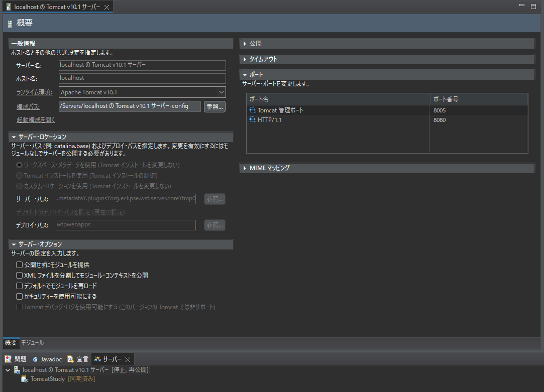This screenshot has height=392, width=544.
Task: Check デフォルトでモジュールを再ロード option
Action: (x=19, y=286)
